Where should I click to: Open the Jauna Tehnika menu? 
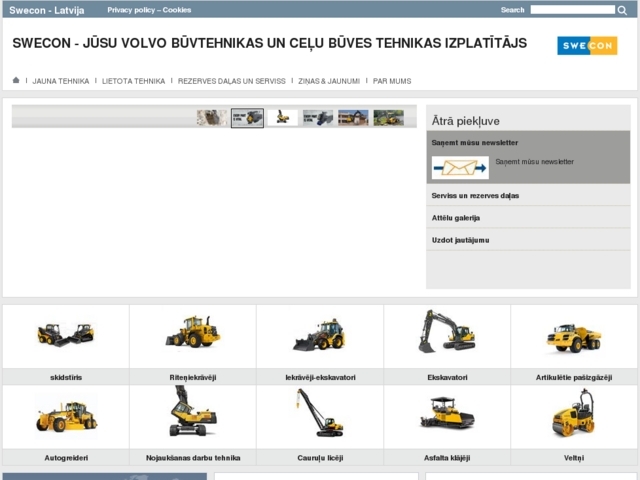click(x=61, y=81)
